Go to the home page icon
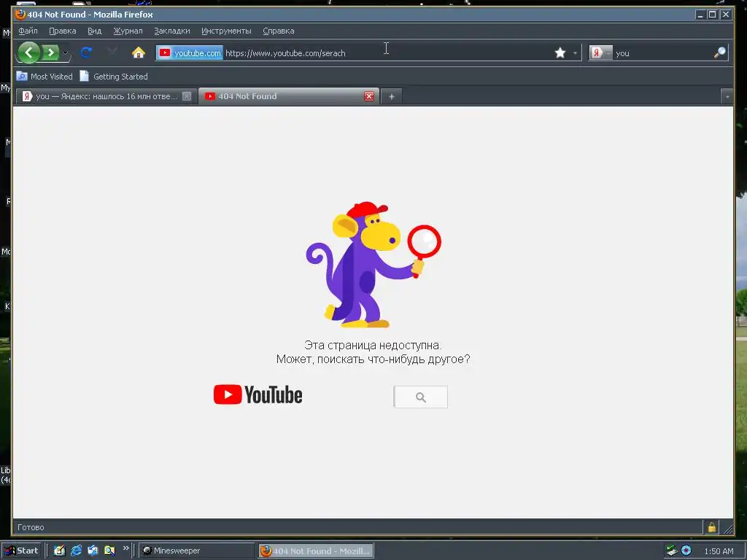This screenshot has height=560, width=747. click(x=138, y=52)
